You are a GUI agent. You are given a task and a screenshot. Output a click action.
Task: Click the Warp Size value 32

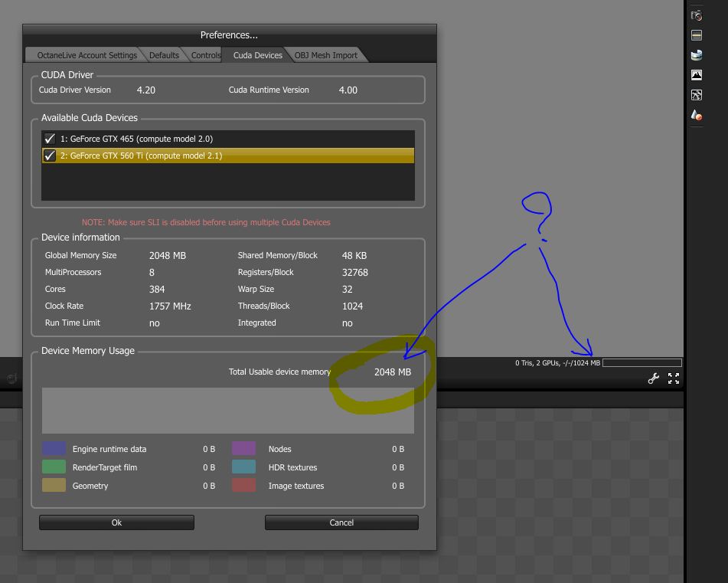click(x=348, y=289)
